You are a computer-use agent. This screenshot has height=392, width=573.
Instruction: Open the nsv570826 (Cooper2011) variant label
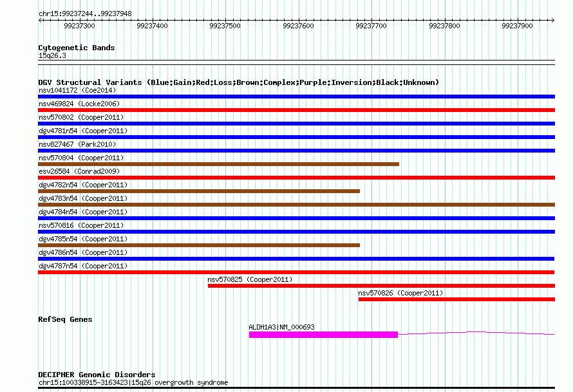tap(400, 293)
